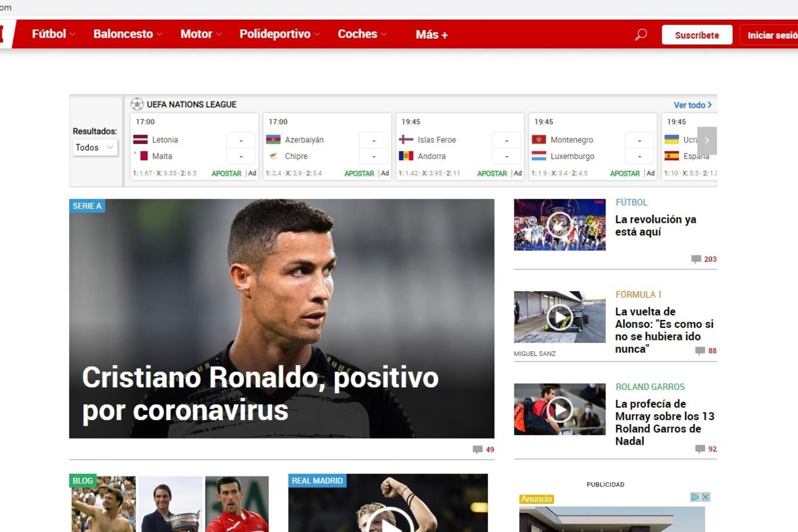Open La vuelta de Alonso article

click(x=664, y=330)
